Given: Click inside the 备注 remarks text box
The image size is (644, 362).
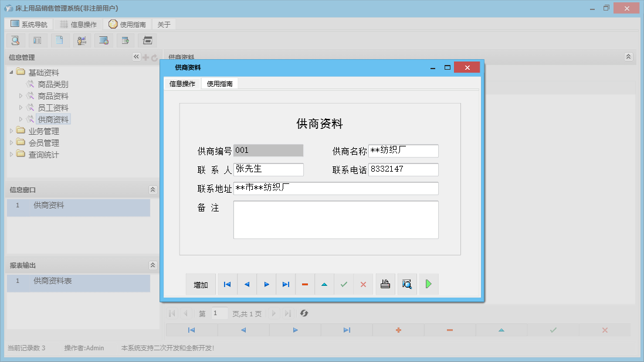Looking at the screenshot, I should click(x=335, y=220).
